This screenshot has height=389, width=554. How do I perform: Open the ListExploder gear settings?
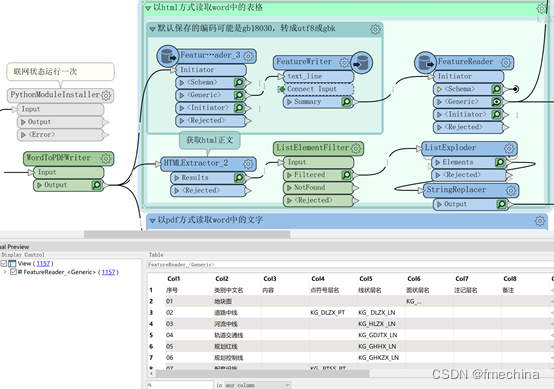pyautogui.click(x=509, y=148)
